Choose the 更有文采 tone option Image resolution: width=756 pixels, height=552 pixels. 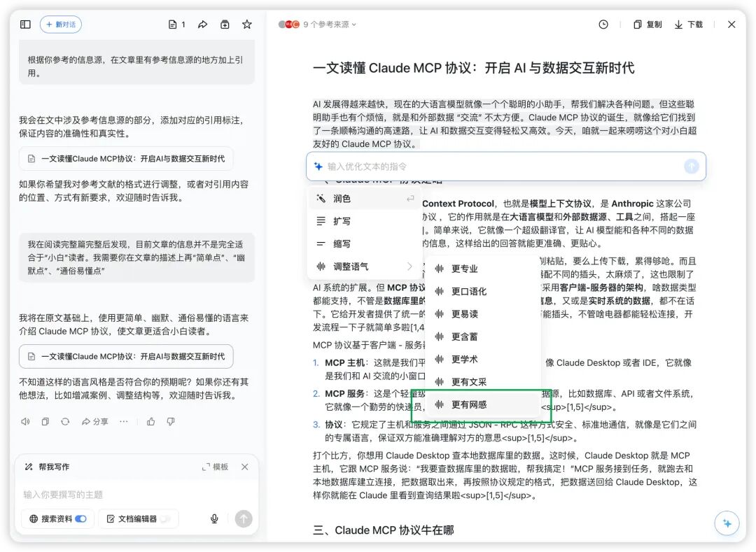482,382
